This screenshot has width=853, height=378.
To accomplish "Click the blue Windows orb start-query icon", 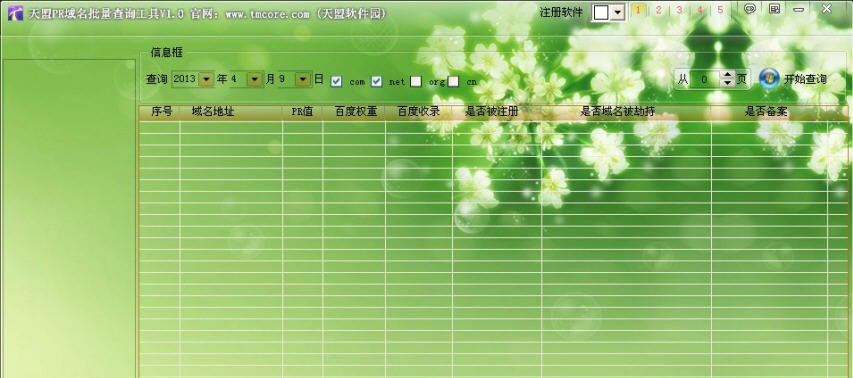I will pyautogui.click(x=769, y=79).
